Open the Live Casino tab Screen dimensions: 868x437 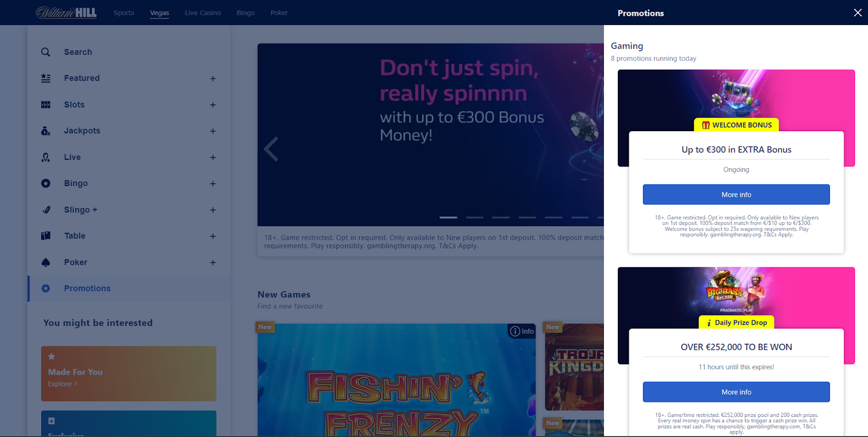pos(203,12)
